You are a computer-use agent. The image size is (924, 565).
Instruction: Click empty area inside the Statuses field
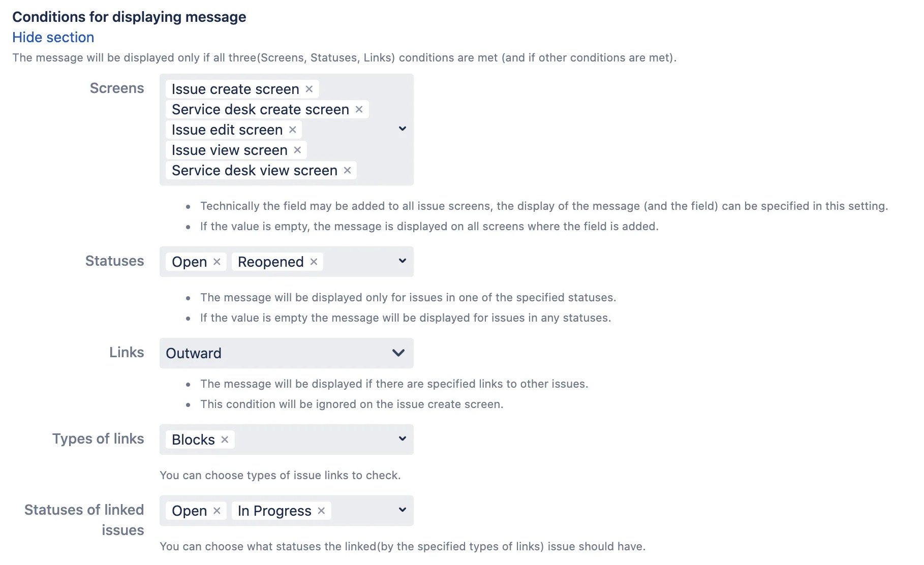click(x=358, y=262)
